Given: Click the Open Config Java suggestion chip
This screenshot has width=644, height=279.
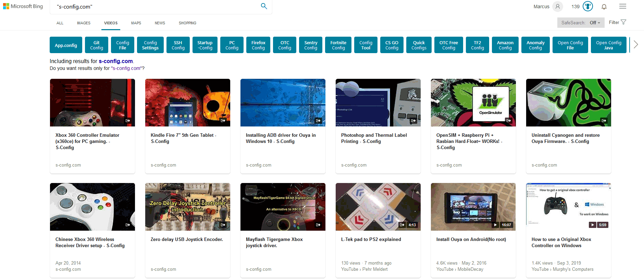Looking at the screenshot, I should coord(609,45).
